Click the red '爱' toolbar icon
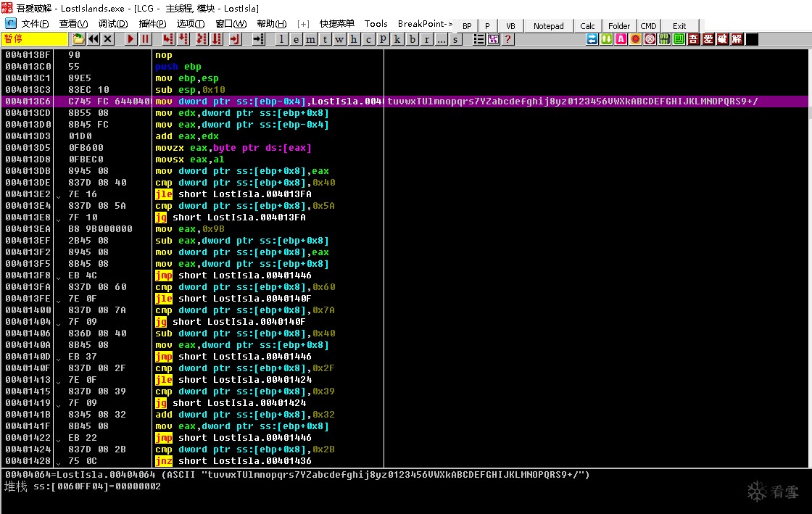Viewport: 812px width, 514px height. pos(708,39)
